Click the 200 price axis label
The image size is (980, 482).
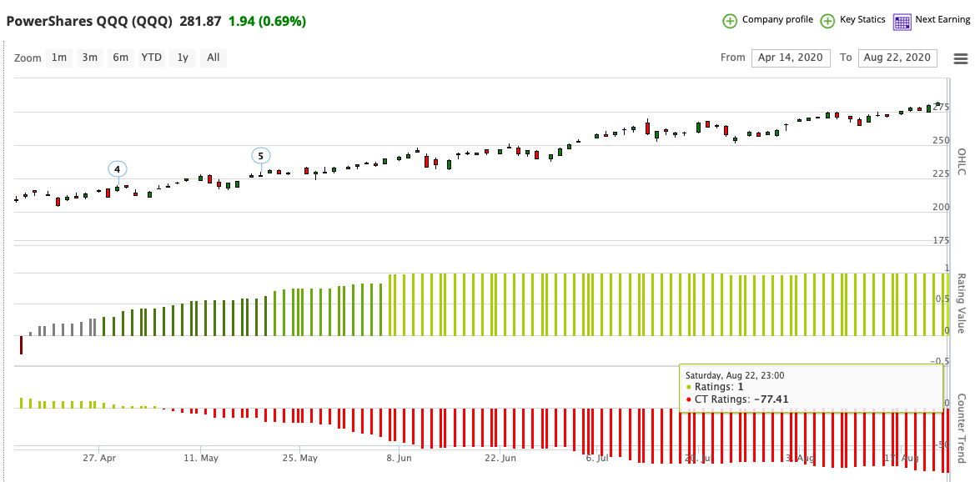coord(942,207)
